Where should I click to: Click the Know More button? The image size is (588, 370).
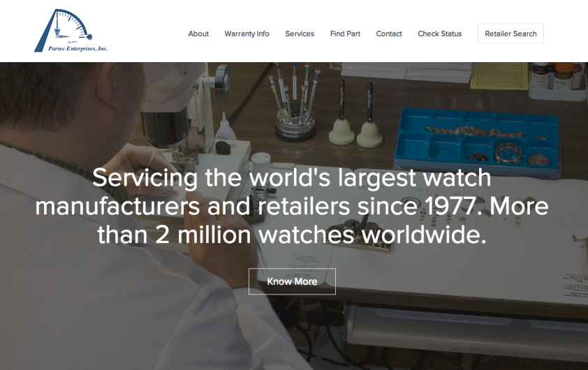tap(292, 281)
